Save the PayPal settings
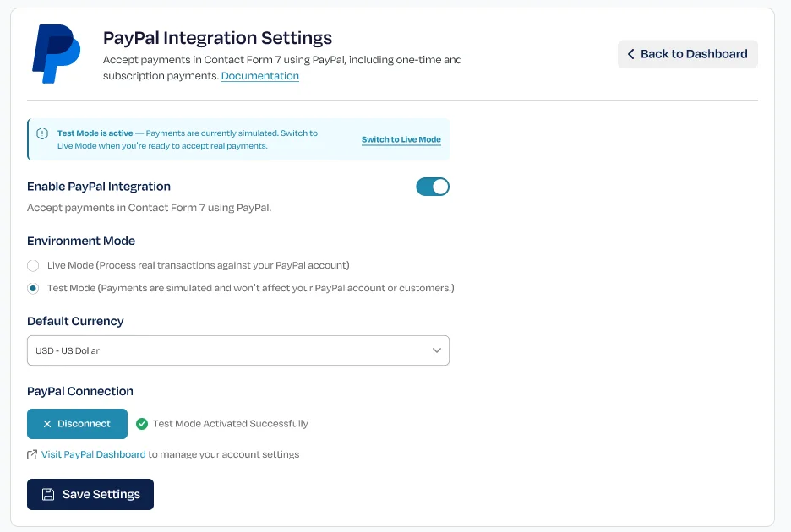This screenshot has width=791, height=532. click(90, 494)
